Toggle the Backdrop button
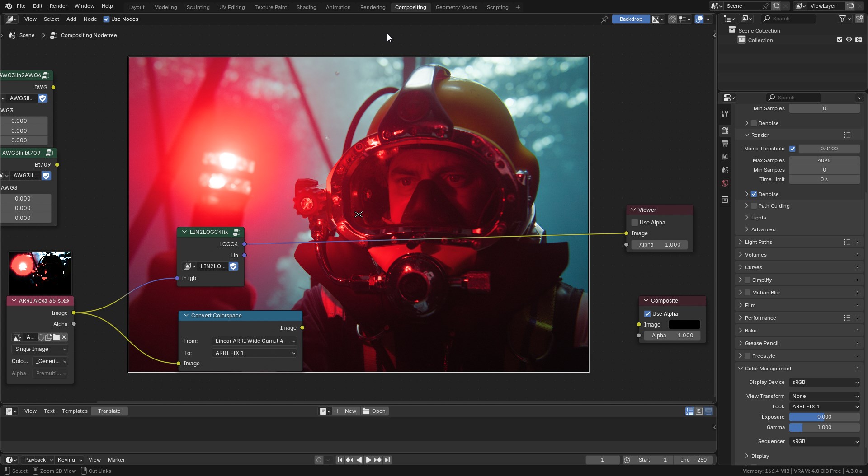This screenshot has height=476, width=868. pos(631,19)
